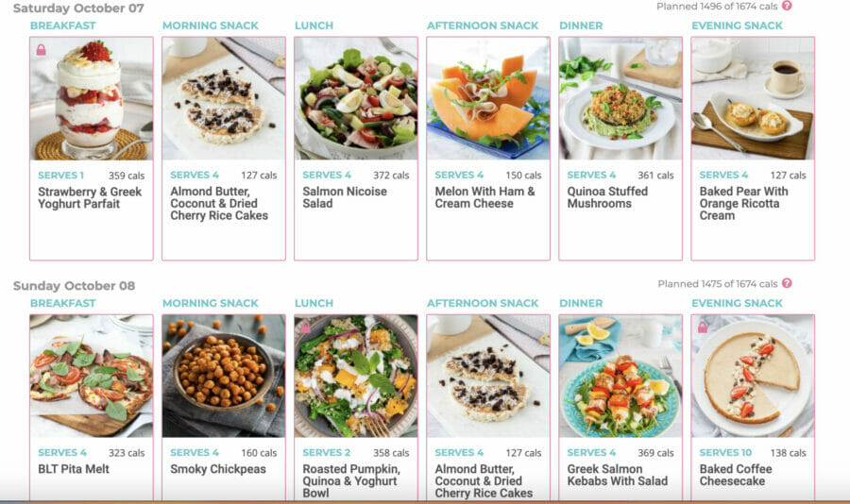This screenshot has width=850, height=504.
Task: Select Saturday's Breakfast heading
Action: point(63,25)
